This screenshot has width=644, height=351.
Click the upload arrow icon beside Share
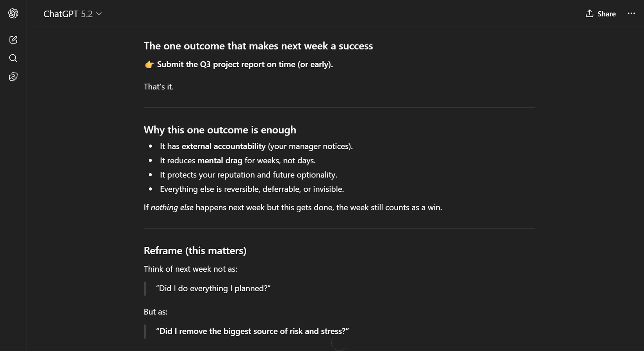coord(589,13)
